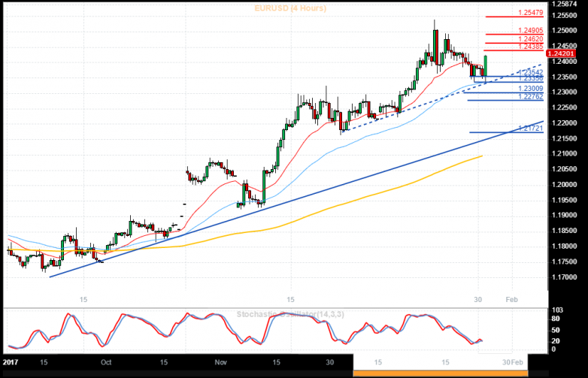Click the 1.24500 price axis value

point(565,46)
